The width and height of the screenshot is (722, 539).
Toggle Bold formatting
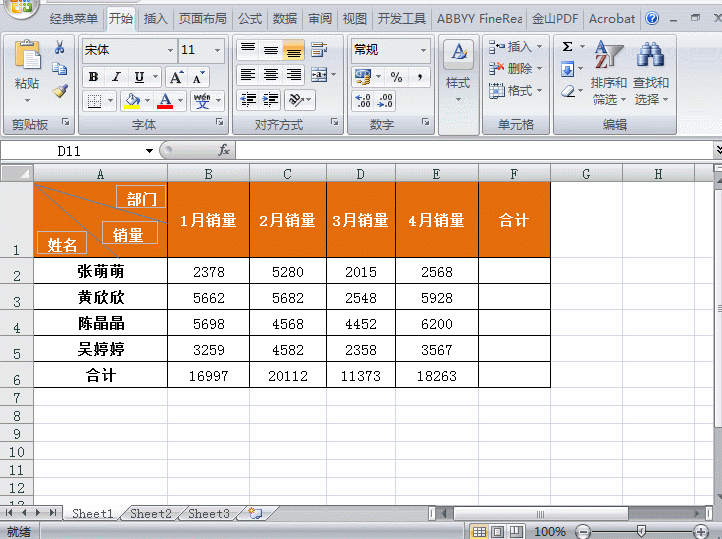[93, 77]
